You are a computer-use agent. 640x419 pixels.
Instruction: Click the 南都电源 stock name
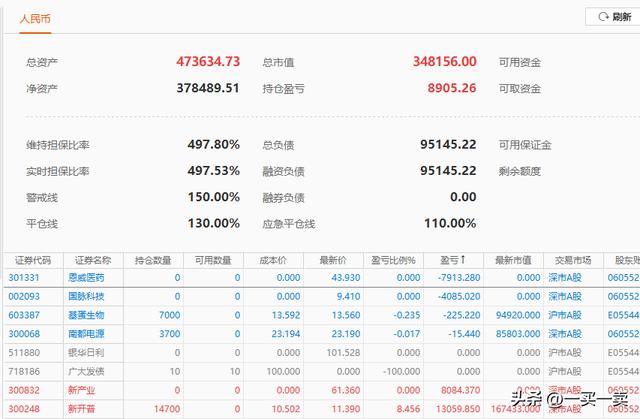[86, 334]
